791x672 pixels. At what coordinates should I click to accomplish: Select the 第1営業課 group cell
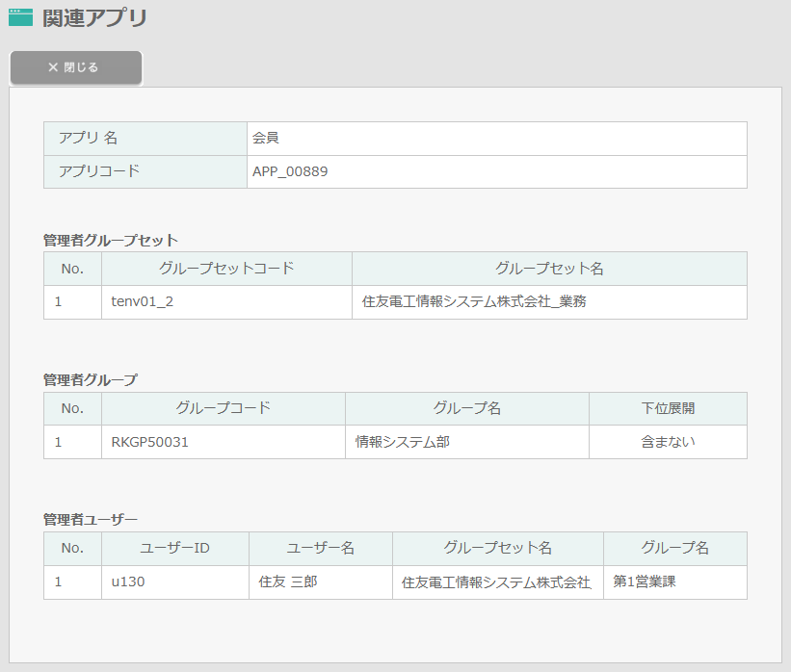click(675, 582)
